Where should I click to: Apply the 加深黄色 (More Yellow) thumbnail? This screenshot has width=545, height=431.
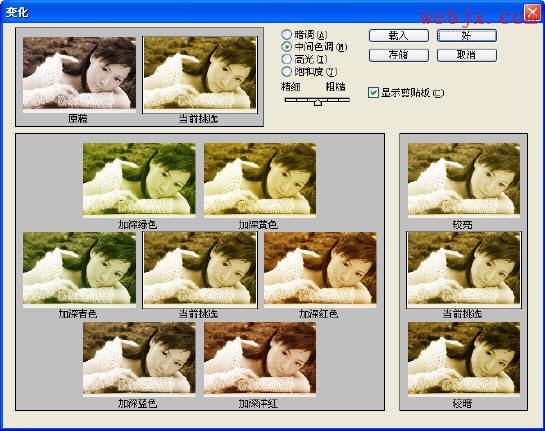click(x=260, y=180)
